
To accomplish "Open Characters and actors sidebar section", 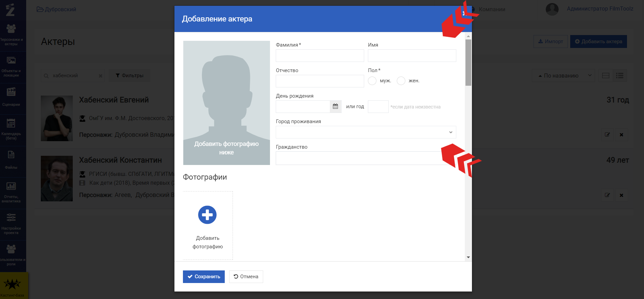I will pos(11,36).
